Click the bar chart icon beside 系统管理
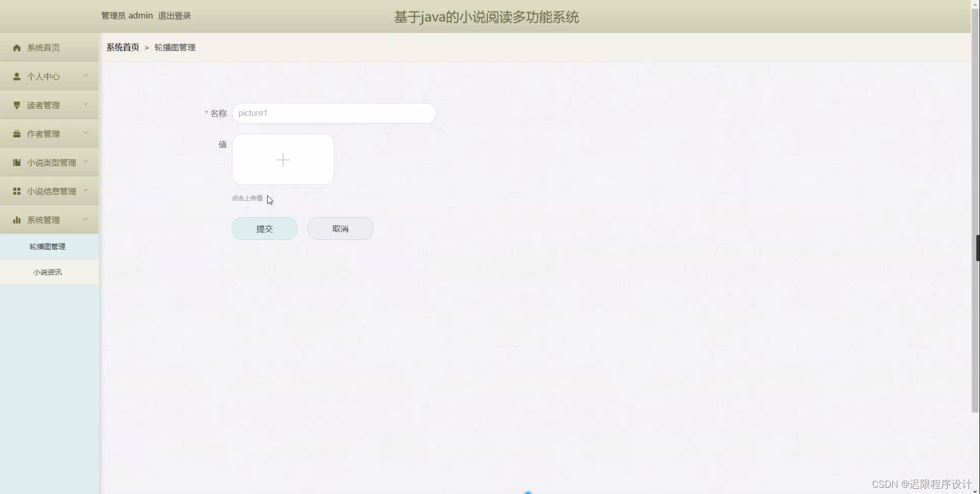Image resolution: width=980 pixels, height=494 pixels. point(17,220)
